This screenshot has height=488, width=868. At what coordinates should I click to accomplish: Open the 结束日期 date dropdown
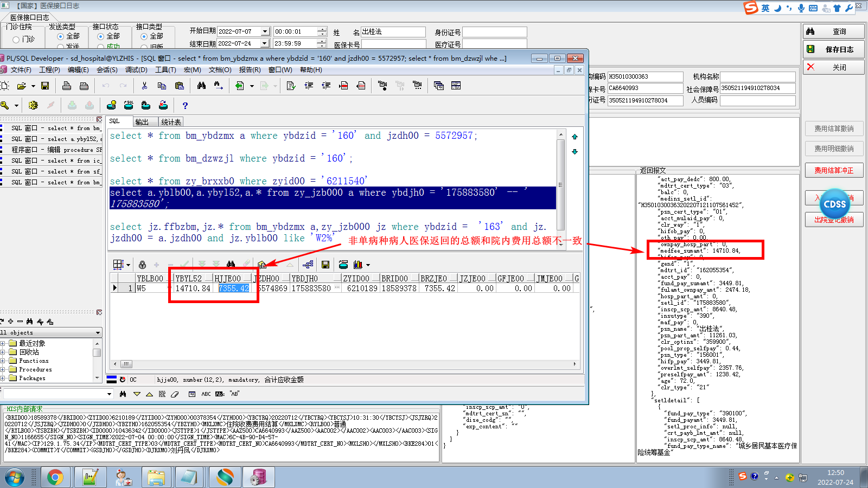(x=265, y=43)
